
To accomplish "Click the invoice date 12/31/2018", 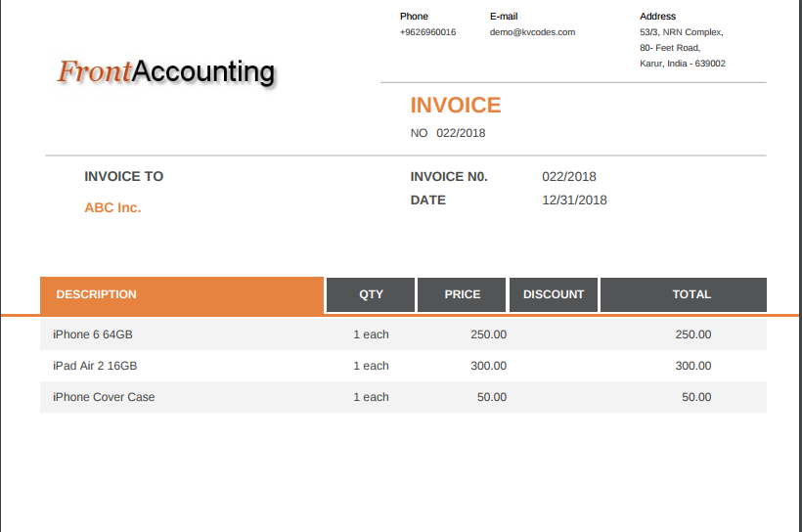I will (574, 200).
